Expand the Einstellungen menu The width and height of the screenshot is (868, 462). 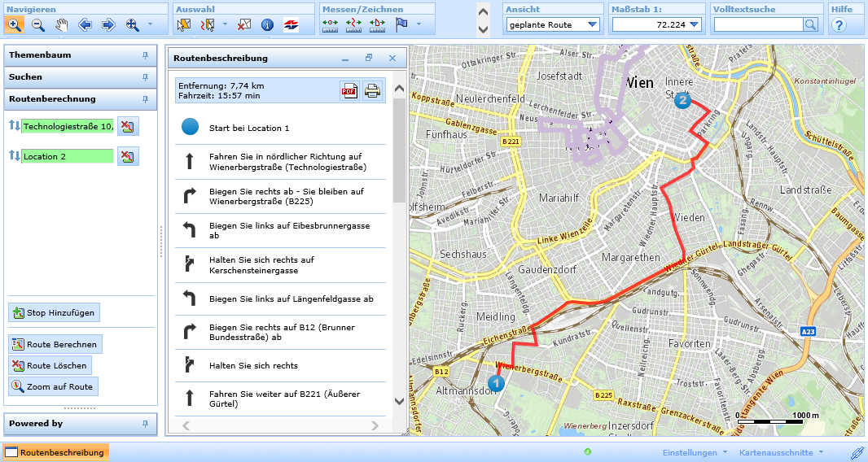click(694, 452)
